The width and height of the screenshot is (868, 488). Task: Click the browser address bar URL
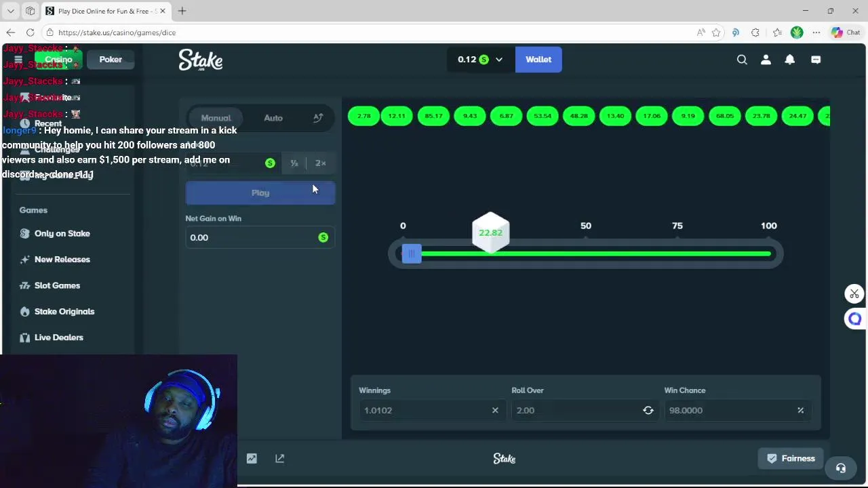117,33
